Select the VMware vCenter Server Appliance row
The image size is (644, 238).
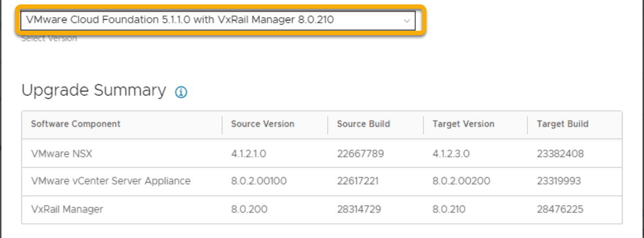(111, 181)
